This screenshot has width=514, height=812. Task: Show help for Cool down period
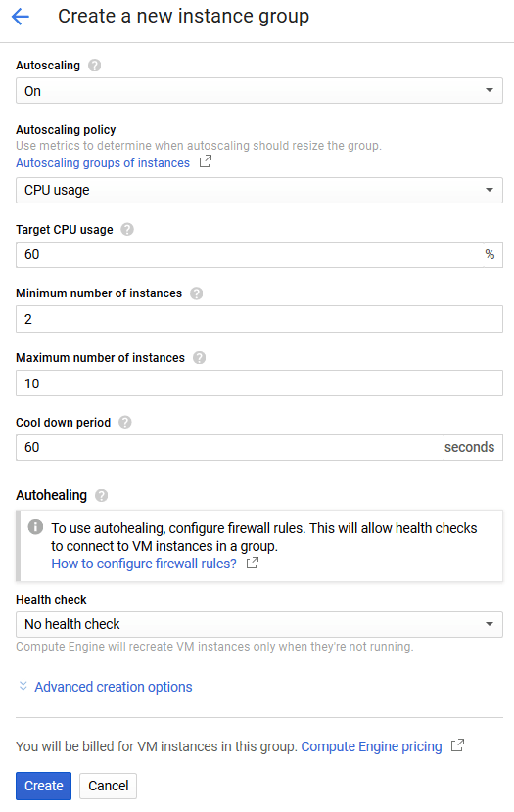click(x=125, y=422)
